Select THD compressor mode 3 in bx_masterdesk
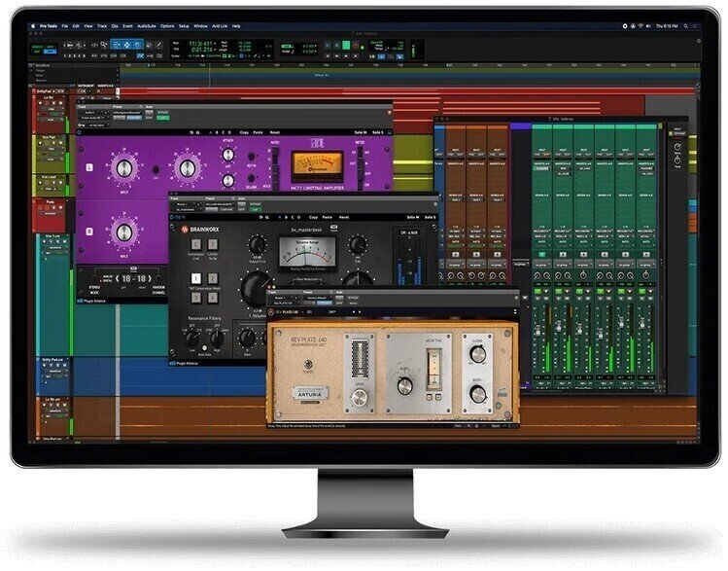 [196, 298]
